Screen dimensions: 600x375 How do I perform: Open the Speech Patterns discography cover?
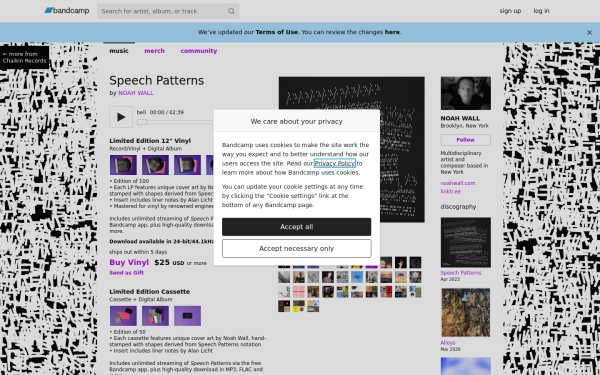(x=466, y=242)
